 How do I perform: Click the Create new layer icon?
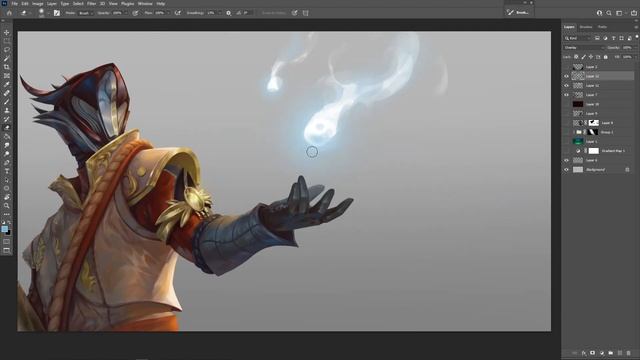(x=620, y=353)
